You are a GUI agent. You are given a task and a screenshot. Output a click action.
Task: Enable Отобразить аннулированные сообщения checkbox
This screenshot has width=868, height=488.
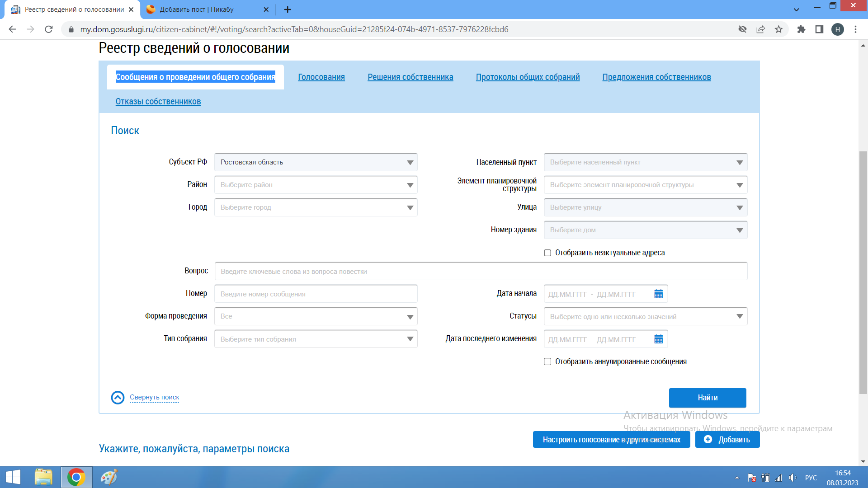[x=547, y=362]
